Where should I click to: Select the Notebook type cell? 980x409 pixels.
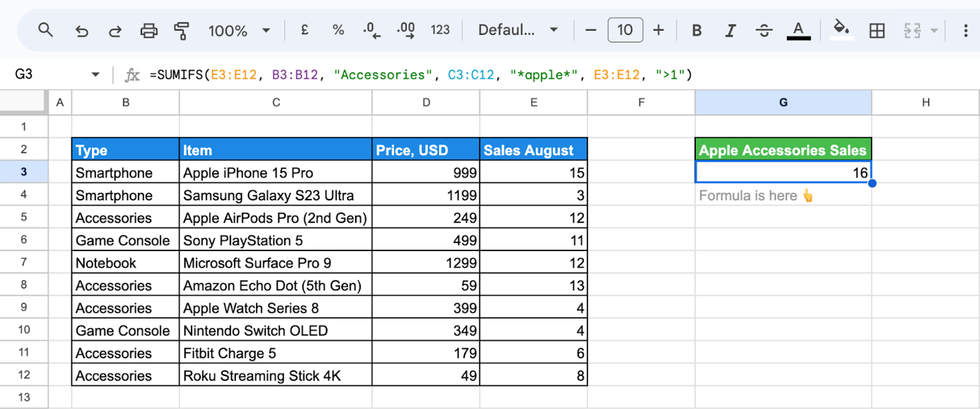click(x=126, y=263)
